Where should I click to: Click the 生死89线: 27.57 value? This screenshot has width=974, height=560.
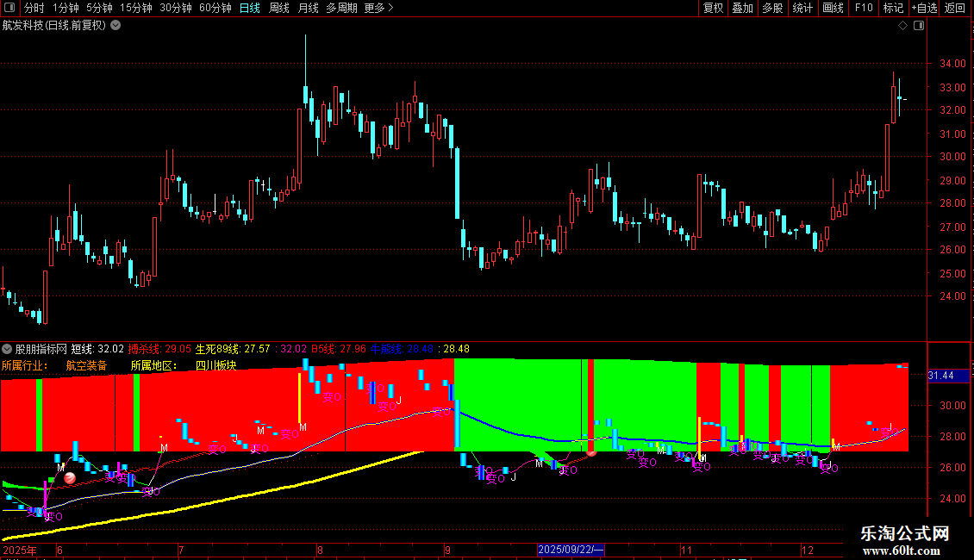tap(233, 349)
